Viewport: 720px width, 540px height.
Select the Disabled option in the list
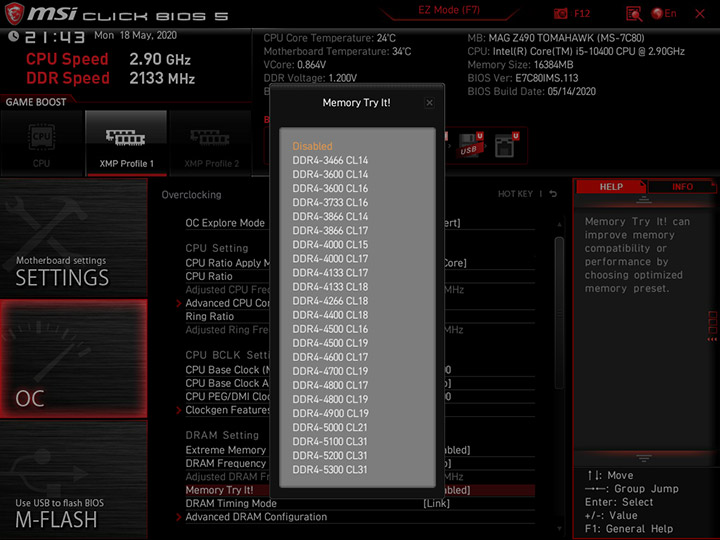[312, 146]
